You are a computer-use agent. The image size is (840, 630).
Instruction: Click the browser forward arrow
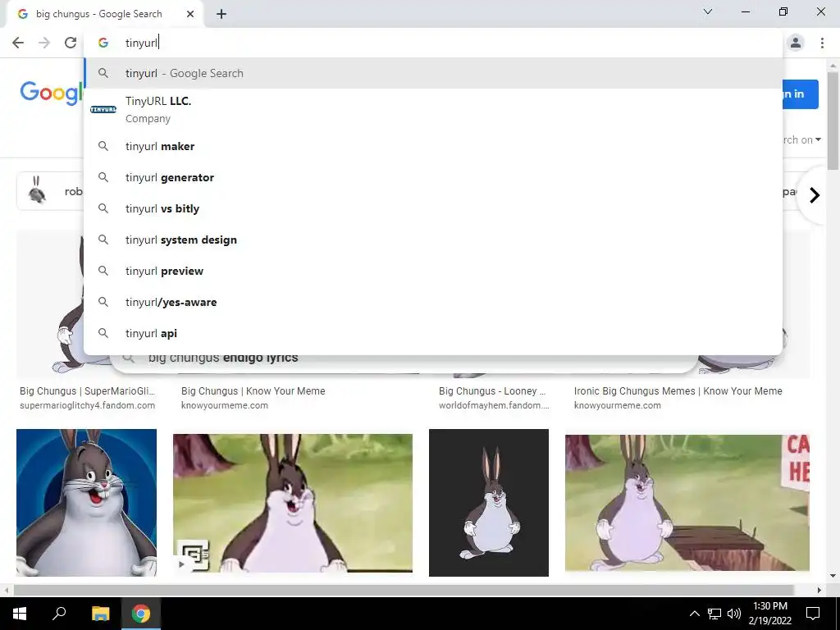point(44,43)
